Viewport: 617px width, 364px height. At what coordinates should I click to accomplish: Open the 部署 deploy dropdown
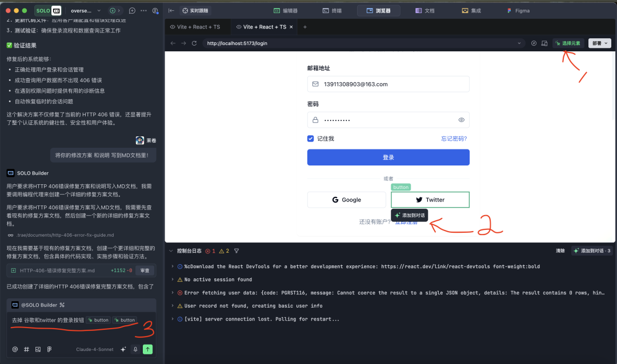pyautogui.click(x=600, y=43)
